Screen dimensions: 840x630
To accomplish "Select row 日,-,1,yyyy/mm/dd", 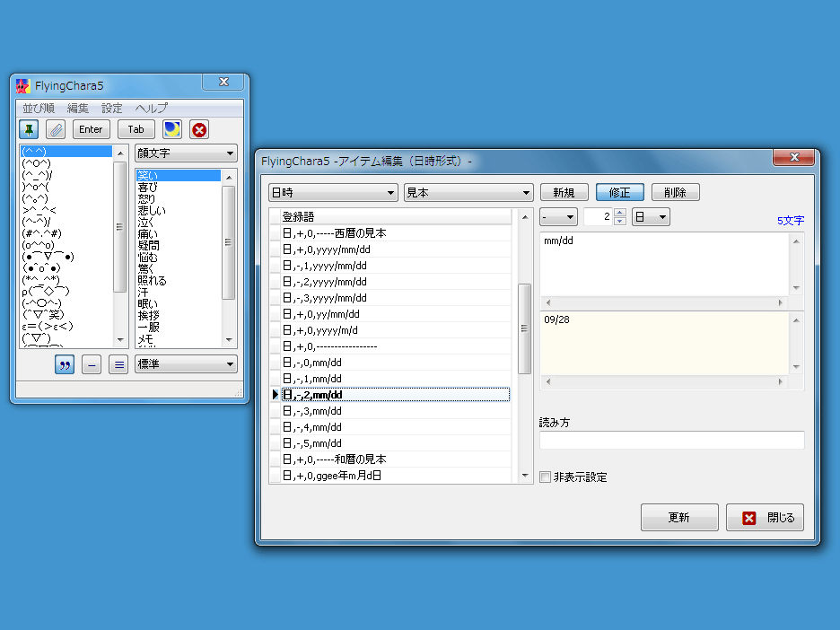I will click(x=396, y=266).
